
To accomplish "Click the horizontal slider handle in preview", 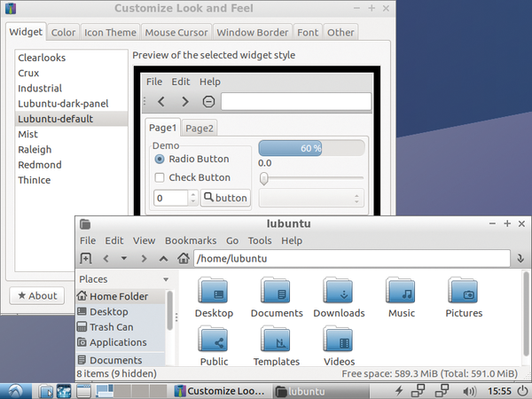I will 263,178.
